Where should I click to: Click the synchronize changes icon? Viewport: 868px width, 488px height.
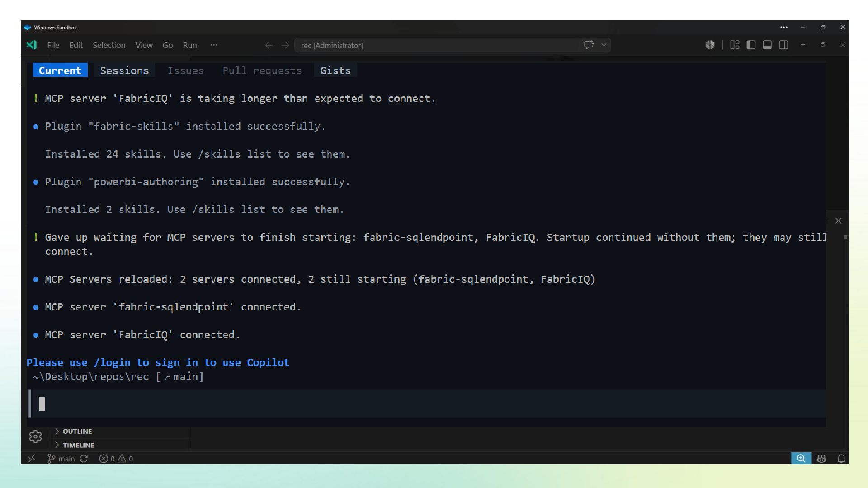click(84, 459)
